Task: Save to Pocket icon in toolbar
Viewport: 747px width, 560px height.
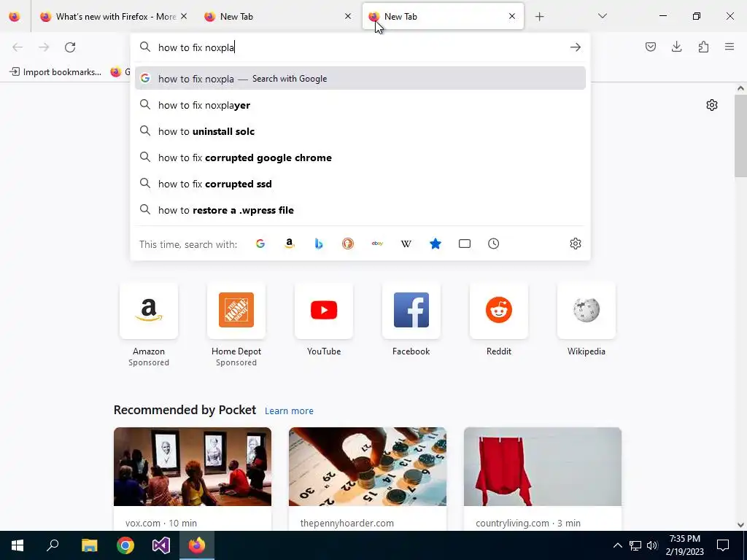Action: pyautogui.click(x=651, y=47)
